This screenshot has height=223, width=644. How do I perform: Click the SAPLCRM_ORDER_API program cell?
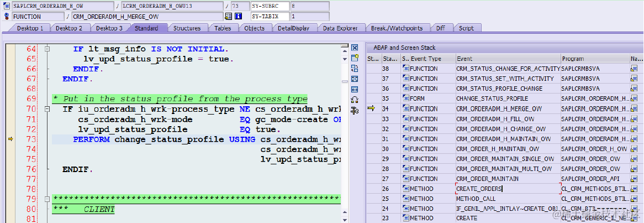point(595,179)
